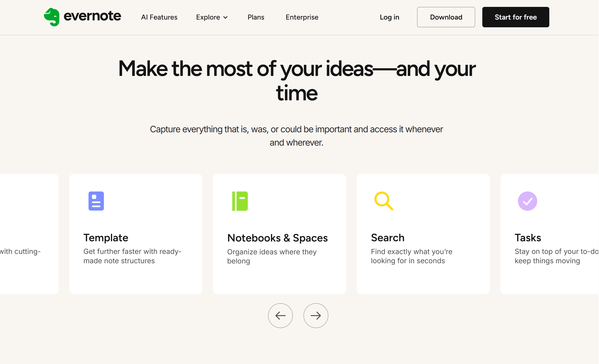Screen dimensions: 599x364
Task: Select the purple Tasks checkmark icon
Action: pos(528,201)
